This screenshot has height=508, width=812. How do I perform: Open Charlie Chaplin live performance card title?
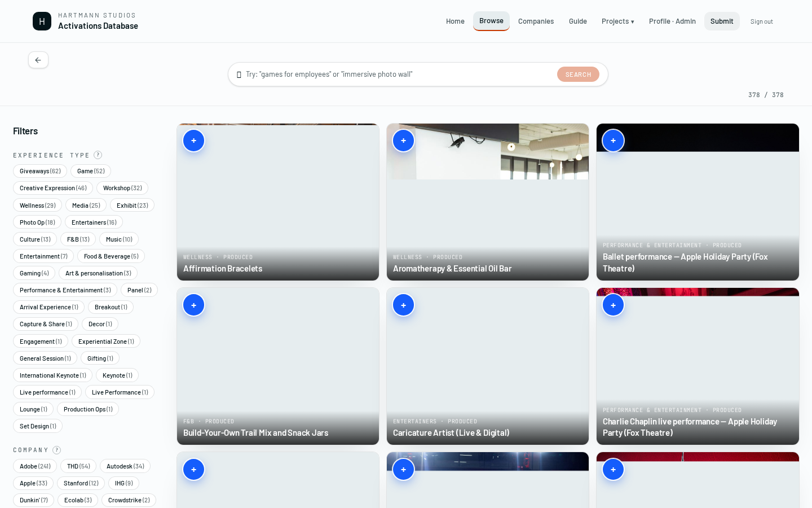[690, 427]
